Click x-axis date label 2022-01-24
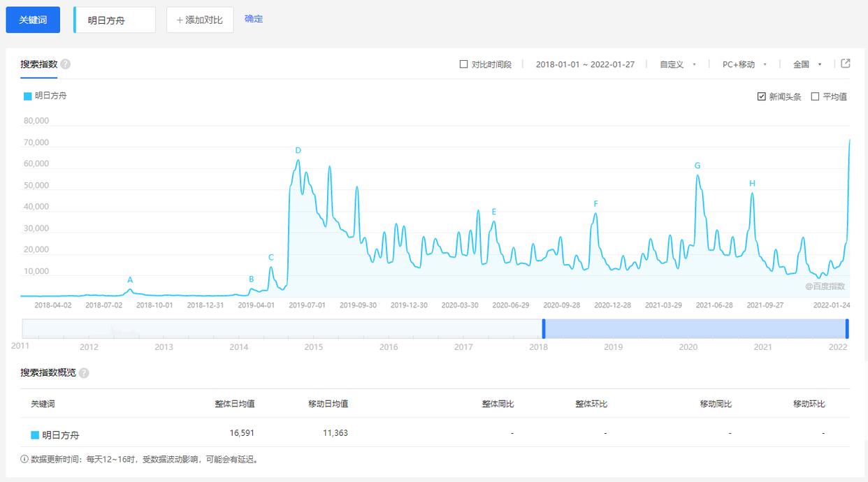The height and width of the screenshot is (482, 868). click(x=832, y=305)
